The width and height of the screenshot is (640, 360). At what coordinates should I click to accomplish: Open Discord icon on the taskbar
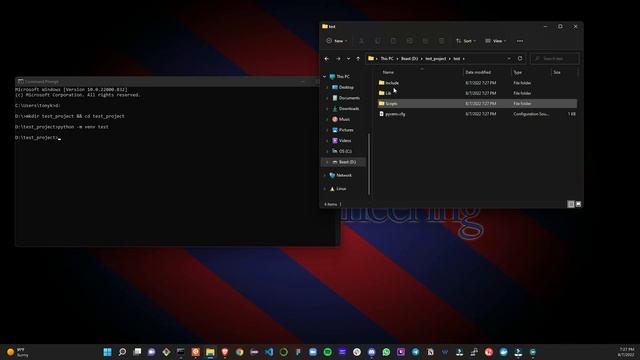click(371, 352)
